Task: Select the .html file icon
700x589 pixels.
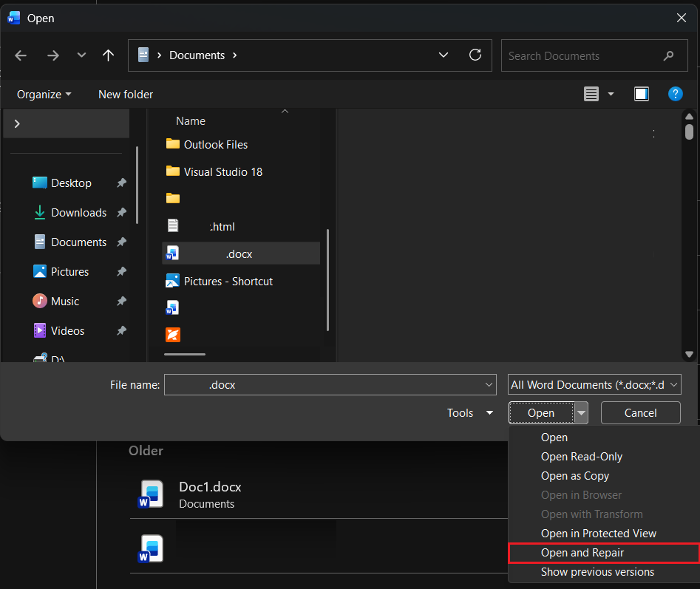Action: tap(173, 226)
